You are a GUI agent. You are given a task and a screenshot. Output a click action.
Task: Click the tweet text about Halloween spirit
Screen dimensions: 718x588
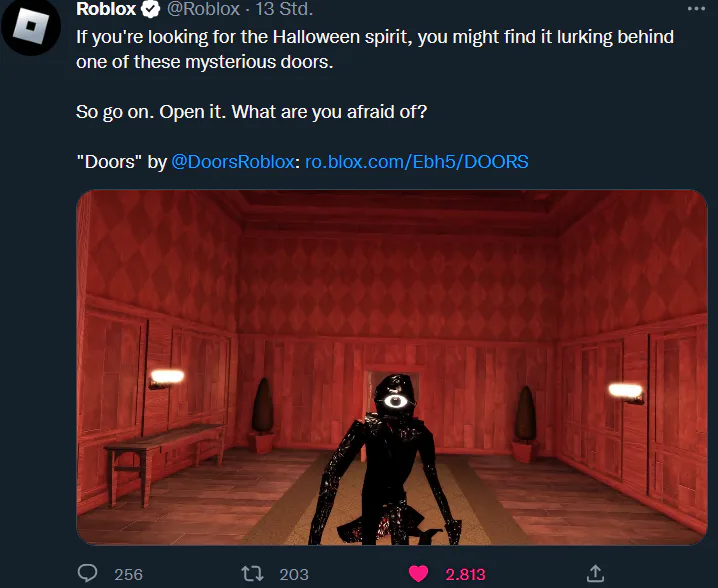tap(375, 49)
